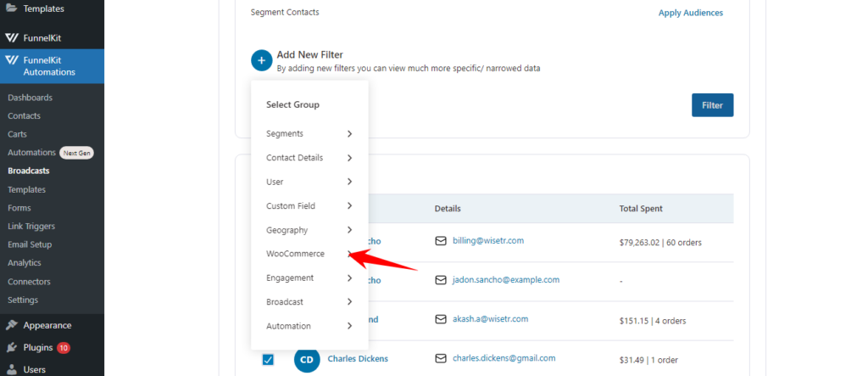Go to Templates under FunnelKit Automations

pyautogui.click(x=26, y=189)
